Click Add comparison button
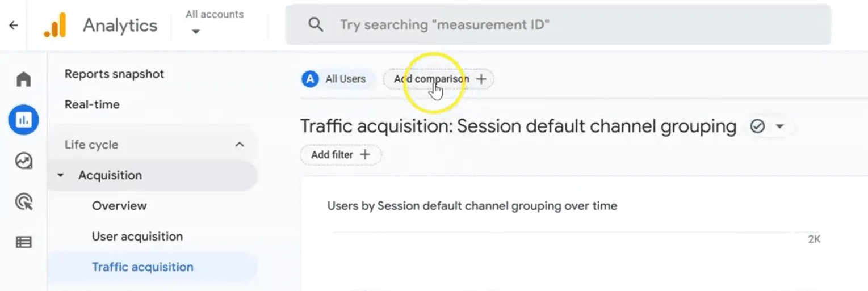The image size is (868, 291). tap(439, 79)
